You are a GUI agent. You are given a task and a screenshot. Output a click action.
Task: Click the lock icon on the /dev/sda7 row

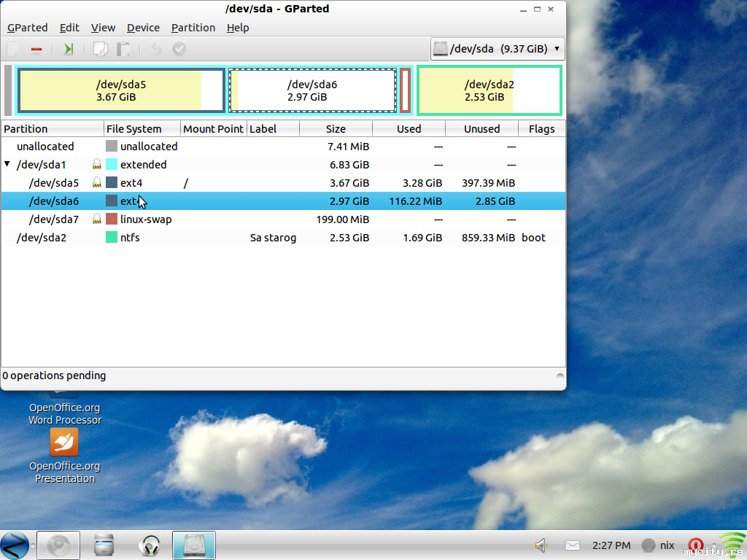point(97,219)
